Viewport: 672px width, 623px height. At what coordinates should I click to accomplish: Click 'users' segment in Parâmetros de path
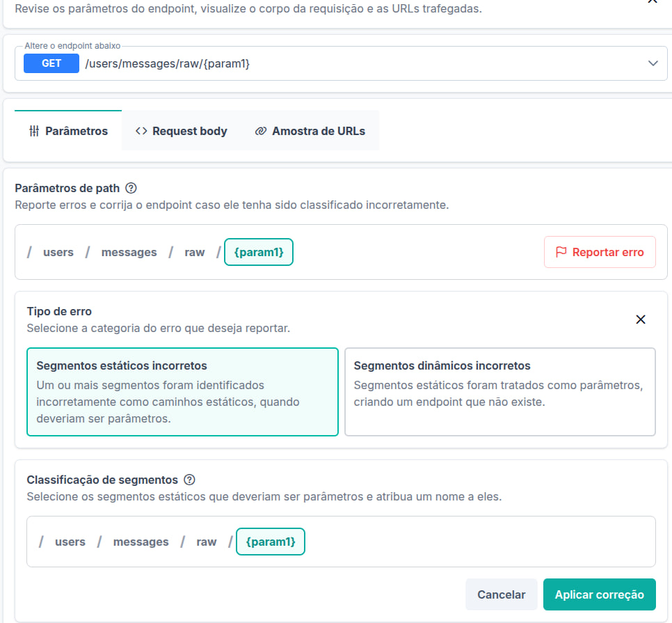pos(58,252)
